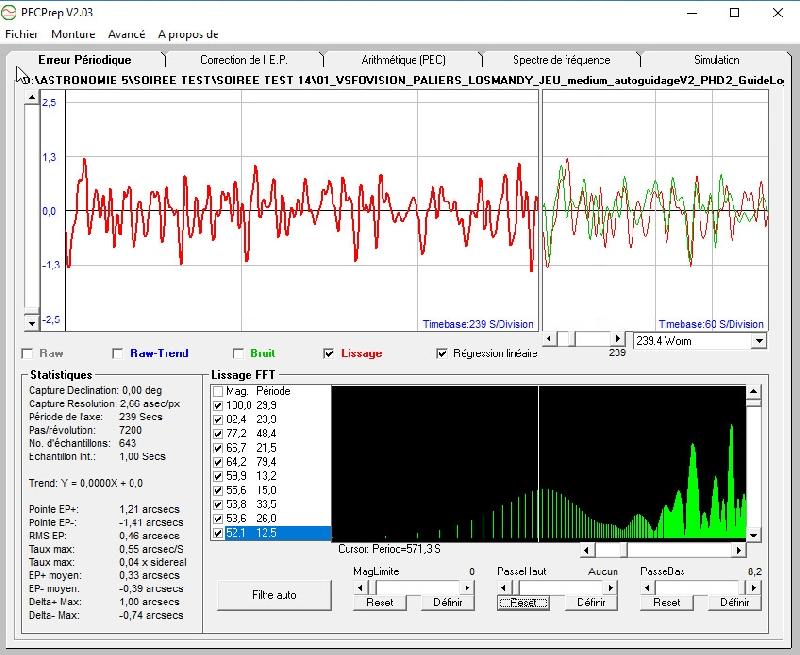
Task: Select the row with period 21,5
Action: [271, 448]
